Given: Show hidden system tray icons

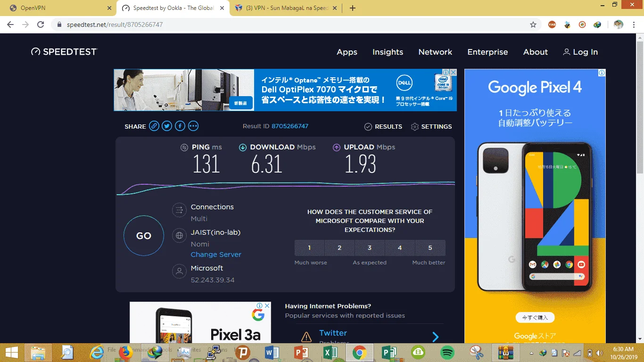Looking at the screenshot, I should pyautogui.click(x=532, y=353).
